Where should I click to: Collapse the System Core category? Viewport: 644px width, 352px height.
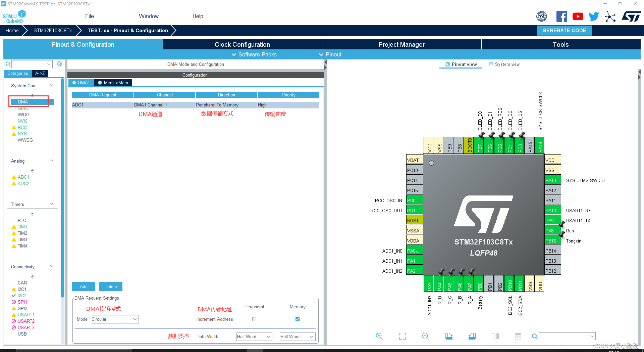tap(52, 85)
